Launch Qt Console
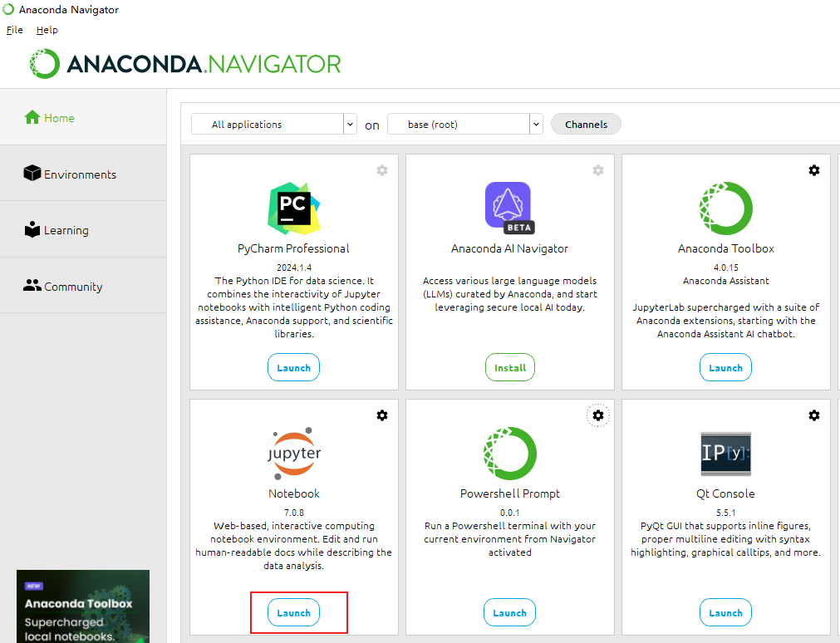Screen dimensions: 840x643 (725, 612)
